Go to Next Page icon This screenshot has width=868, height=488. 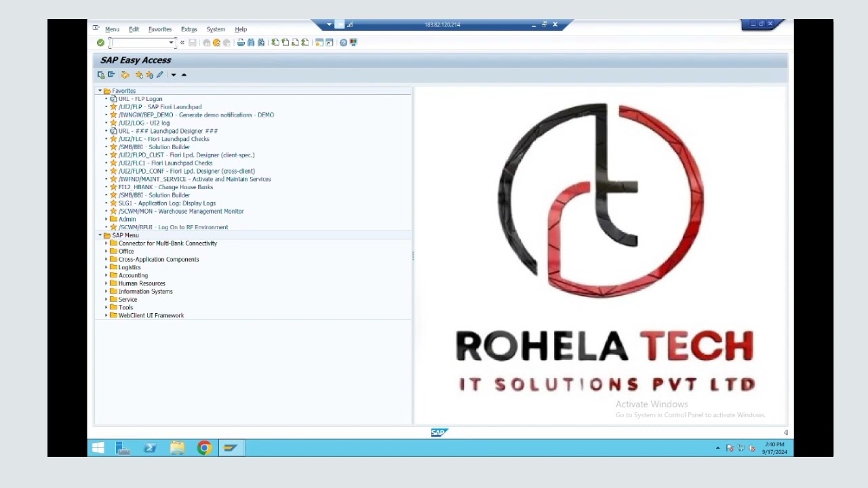pyautogui.click(x=295, y=43)
